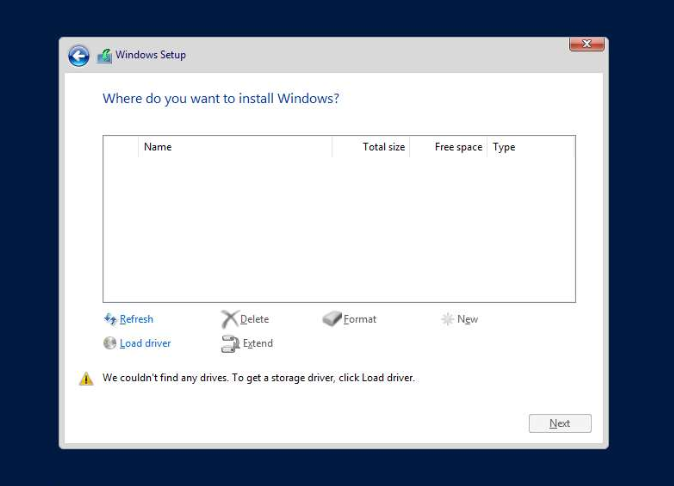Image resolution: width=674 pixels, height=486 pixels.
Task: Click the Refresh arrows icon
Action: [x=110, y=319]
